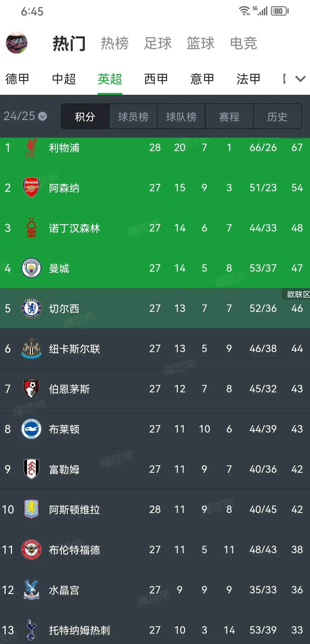Open the 赛程 schedule tab
This screenshot has height=644, width=310.
click(229, 117)
